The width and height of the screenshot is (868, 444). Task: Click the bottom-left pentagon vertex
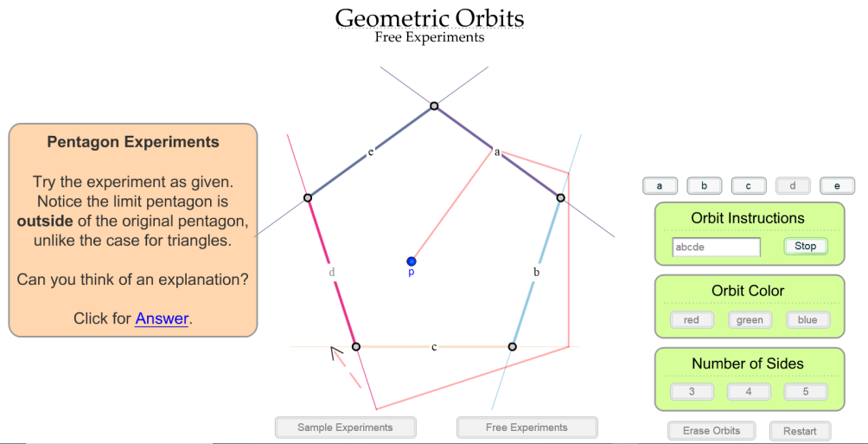[x=356, y=346]
